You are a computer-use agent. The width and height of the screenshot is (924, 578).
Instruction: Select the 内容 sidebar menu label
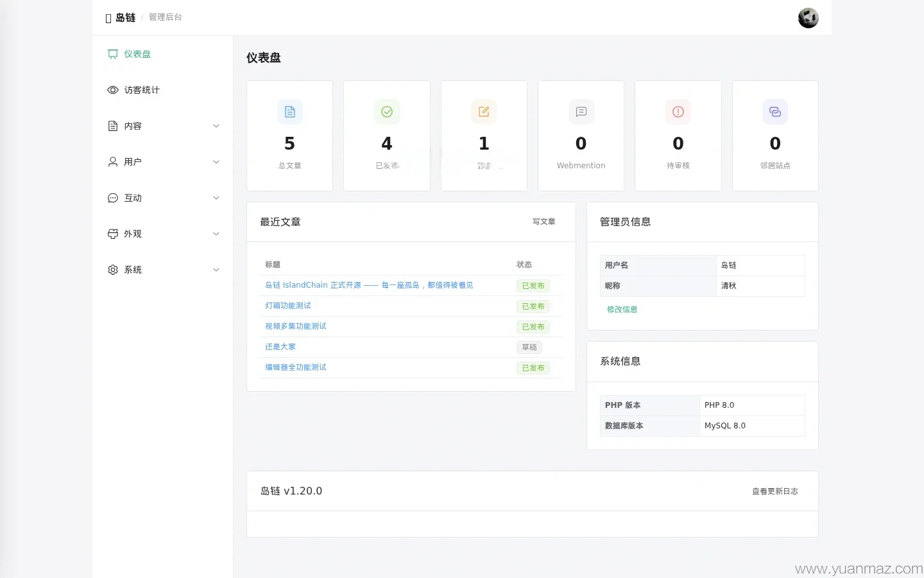pos(133,126)
